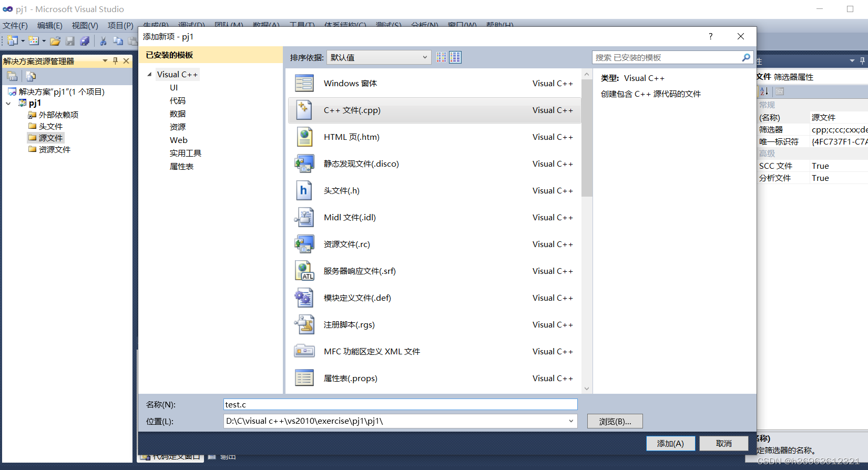The width and height of the screenshot is (868, 470).
Task: Close the Solution Explorer panel
Action: [126, 61]
